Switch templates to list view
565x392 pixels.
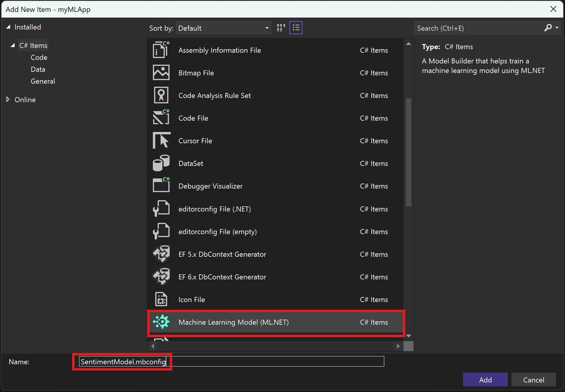296,27
